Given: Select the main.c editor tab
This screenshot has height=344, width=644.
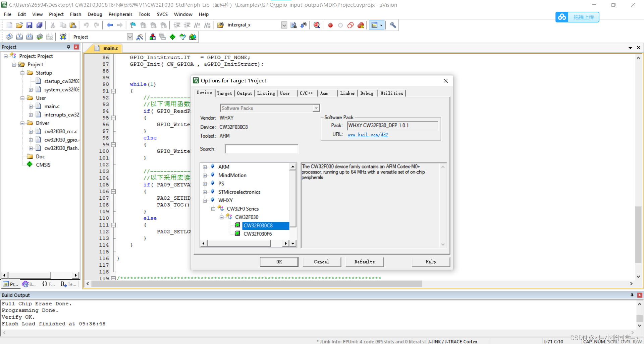Looking at the screenshot, I should [107, 48].
